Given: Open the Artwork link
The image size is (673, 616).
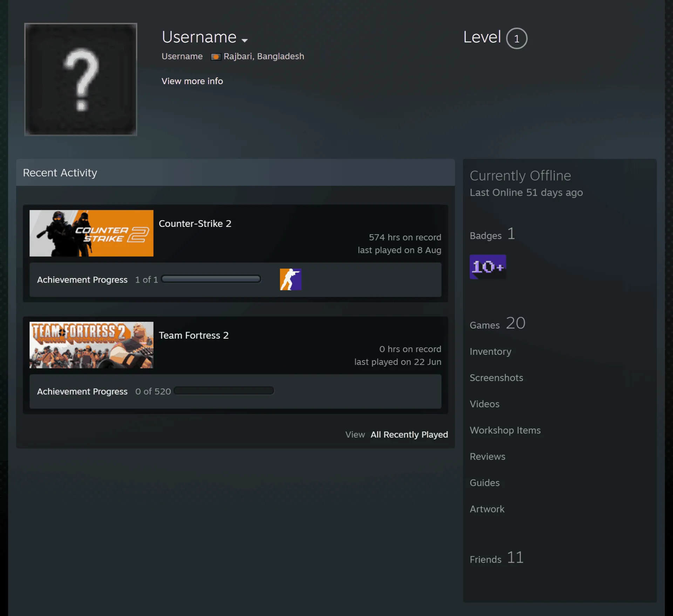Looking at the screenshot, I should click(x=487, y=509).
